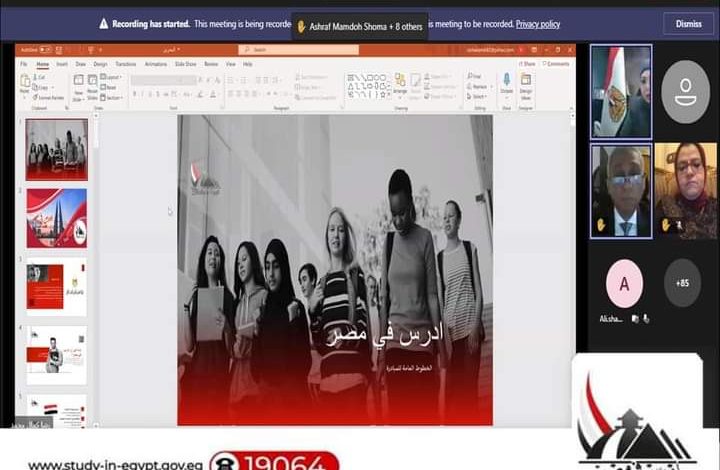720x470 pixels.
Task: Click the mic icon beside Alsha...
Action: (647, 319)
